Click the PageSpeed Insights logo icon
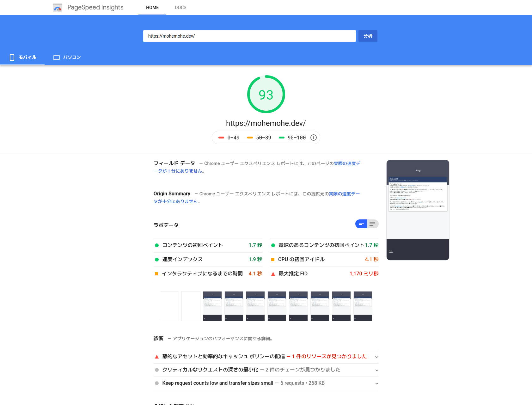 (58, 8)
